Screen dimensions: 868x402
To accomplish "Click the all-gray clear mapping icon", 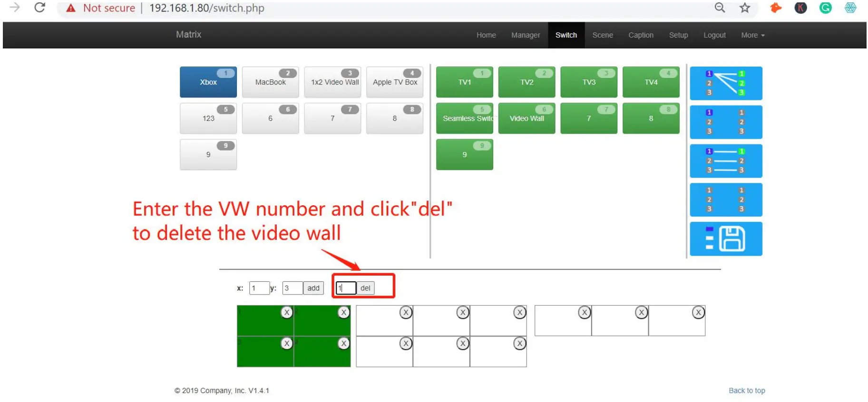I will click(x=726, y=200).
